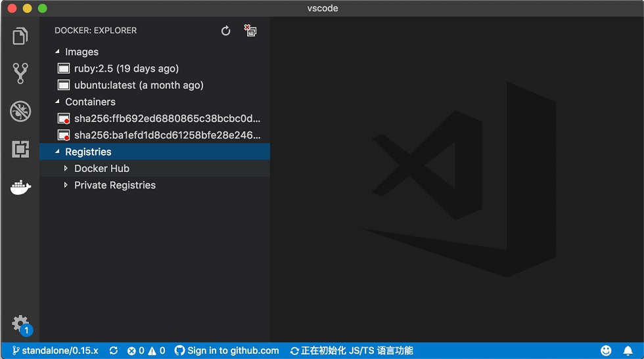Open the notifications bell in status bar
The width and height of the screenshot is (644, 359).
(628, 350)
